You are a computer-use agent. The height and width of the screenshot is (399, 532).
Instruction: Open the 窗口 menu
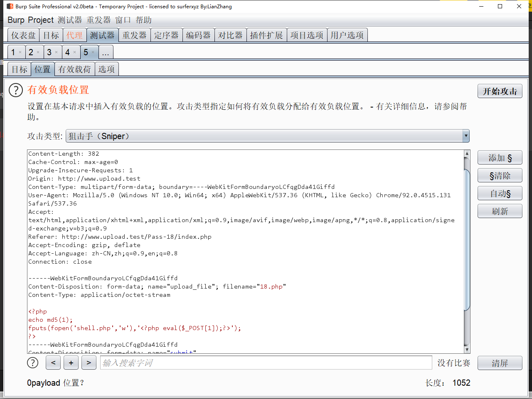click(x=123, y=20)
